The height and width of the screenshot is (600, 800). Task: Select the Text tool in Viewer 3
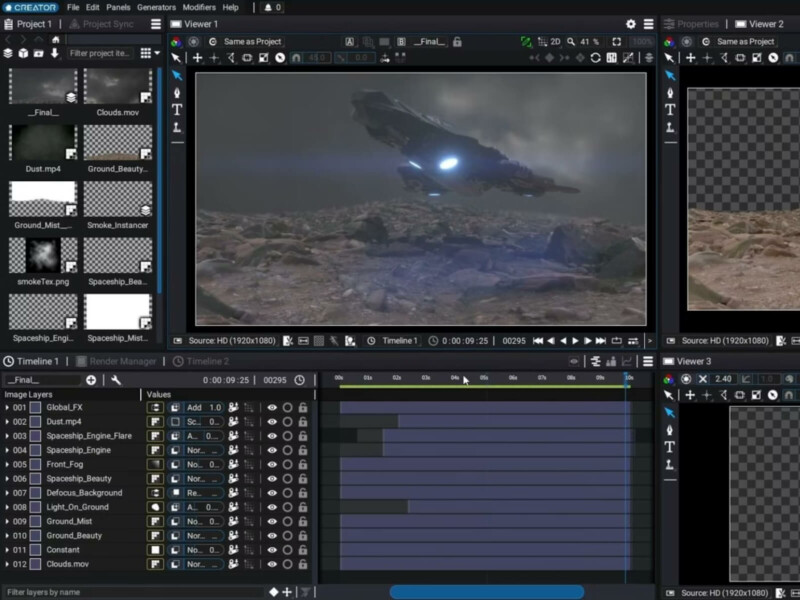pyautogui.click(x=670, y=447)
